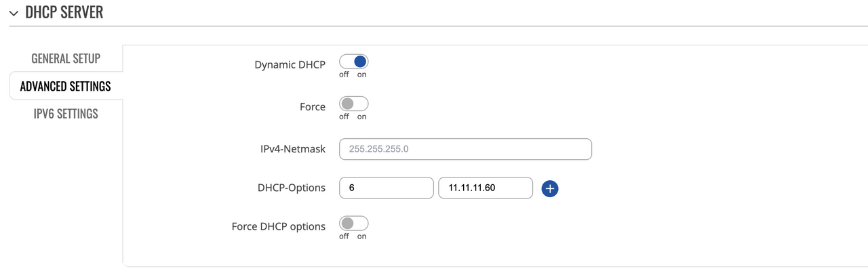
Task: Collapse the DHCP Server section chevron
Action: click(14, 13)
